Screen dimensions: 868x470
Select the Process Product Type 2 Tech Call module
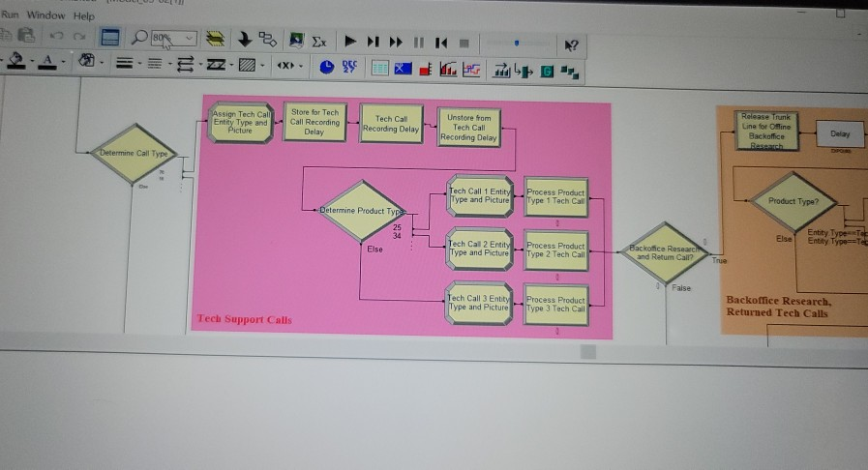(x=555, y=250)
